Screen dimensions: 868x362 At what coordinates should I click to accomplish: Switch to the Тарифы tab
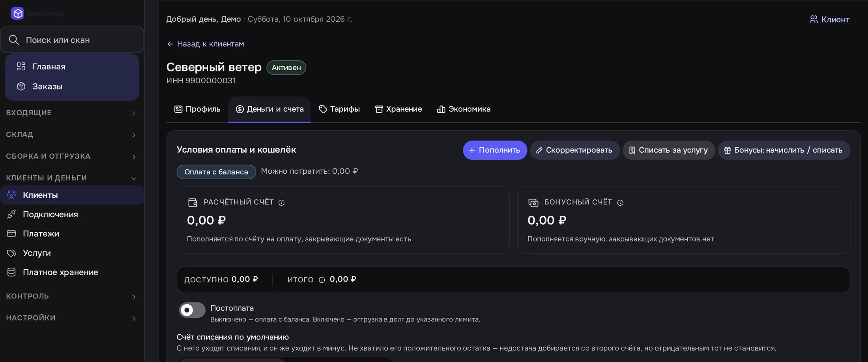pos(339,109)
